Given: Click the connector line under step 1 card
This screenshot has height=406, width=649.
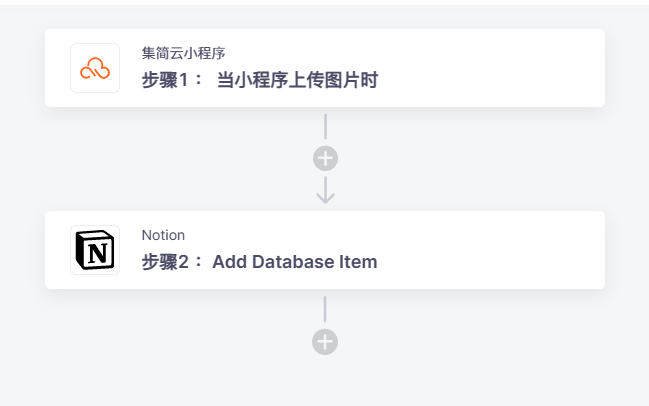Looking at the screenshot, I should (x=325, y=127).
